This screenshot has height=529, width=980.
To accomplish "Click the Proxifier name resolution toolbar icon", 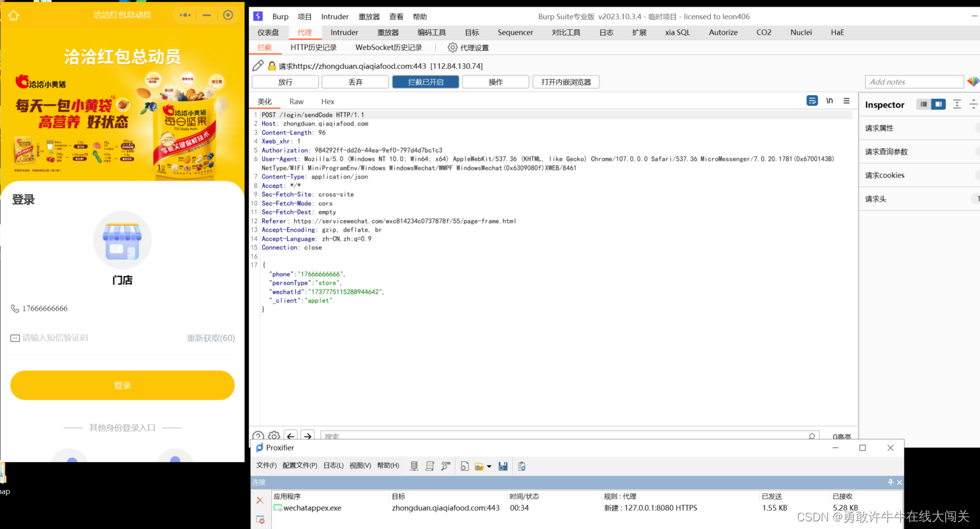I will 446,466.
